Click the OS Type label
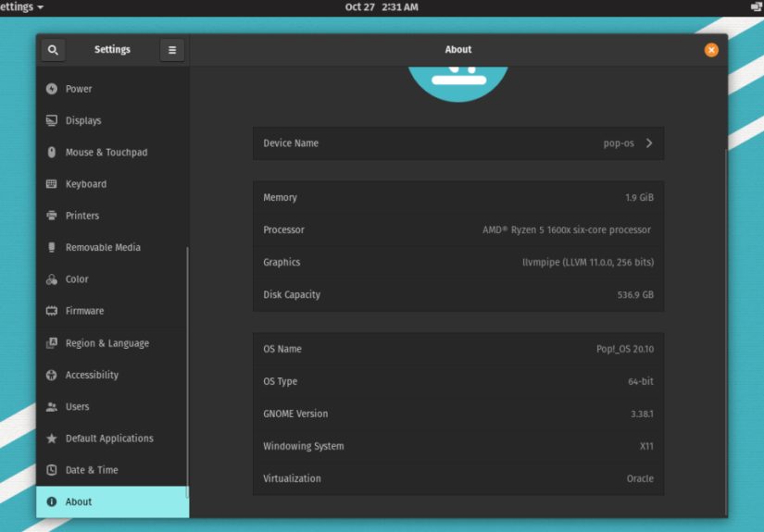Viewport: 764px width, 532px height. point(281,381)
